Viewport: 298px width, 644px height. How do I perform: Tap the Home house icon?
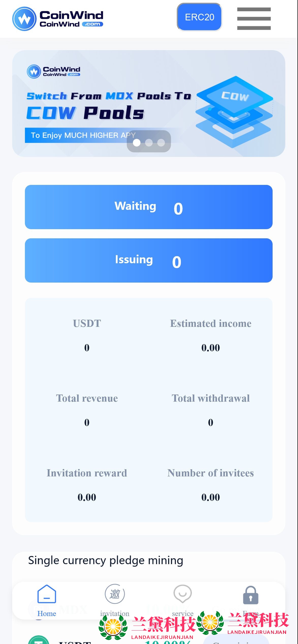[47, 594]
